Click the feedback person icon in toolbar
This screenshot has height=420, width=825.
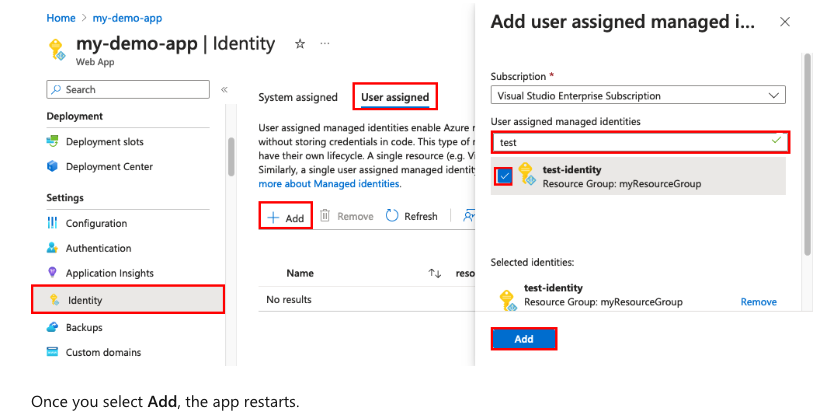click(468, 216)
